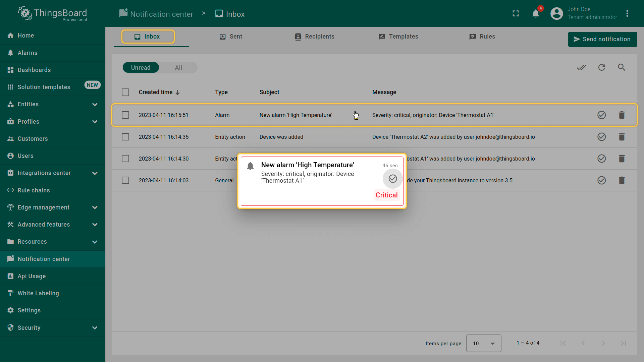The image size is (644, 362).
Task: Switch to the Templates tab
Action: pos(398,37)
